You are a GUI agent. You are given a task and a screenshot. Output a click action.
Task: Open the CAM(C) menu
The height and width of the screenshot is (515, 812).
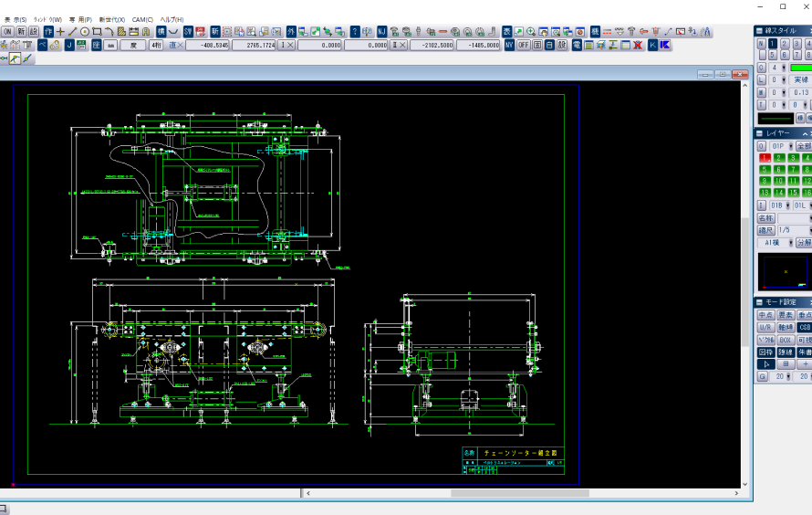pyautogui.click(x=142, y=19)
